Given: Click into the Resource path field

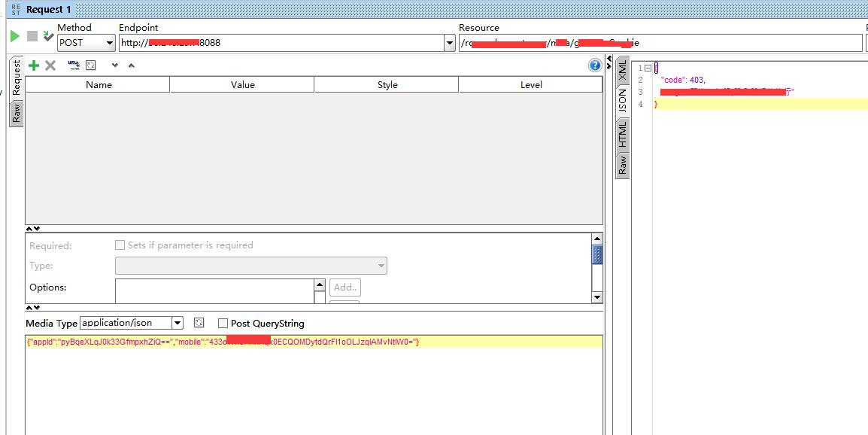Looking at the screenshot, I should (660, 43).
